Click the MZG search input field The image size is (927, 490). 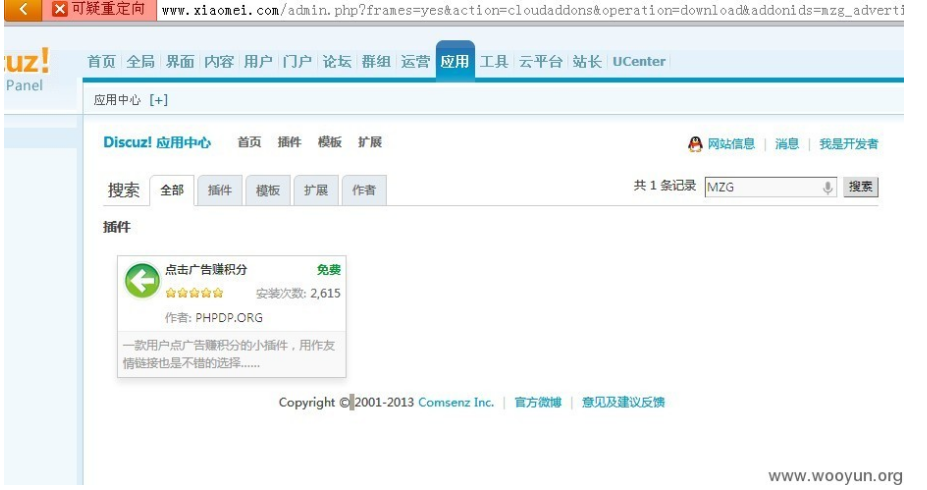point(770,187)
